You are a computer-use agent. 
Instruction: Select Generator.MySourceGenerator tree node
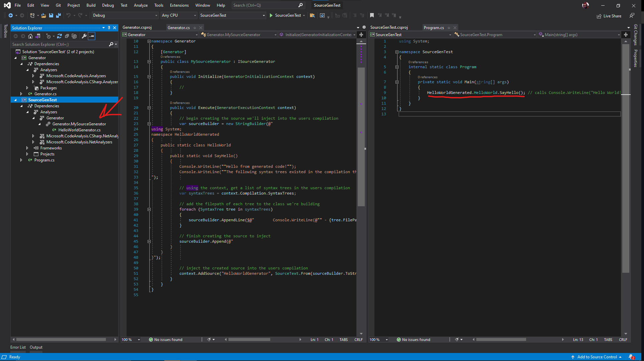tap(79, 124)
